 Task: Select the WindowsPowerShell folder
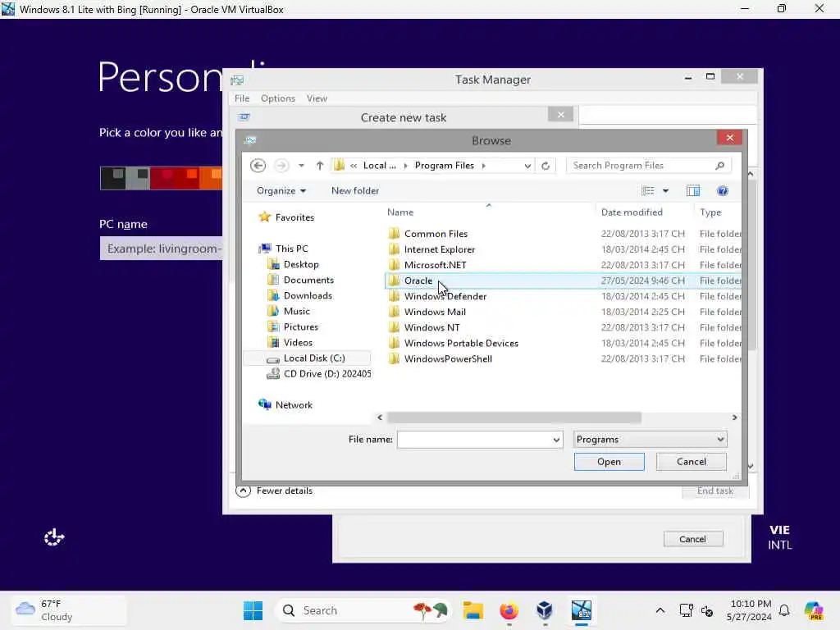(x=448, y=359)
